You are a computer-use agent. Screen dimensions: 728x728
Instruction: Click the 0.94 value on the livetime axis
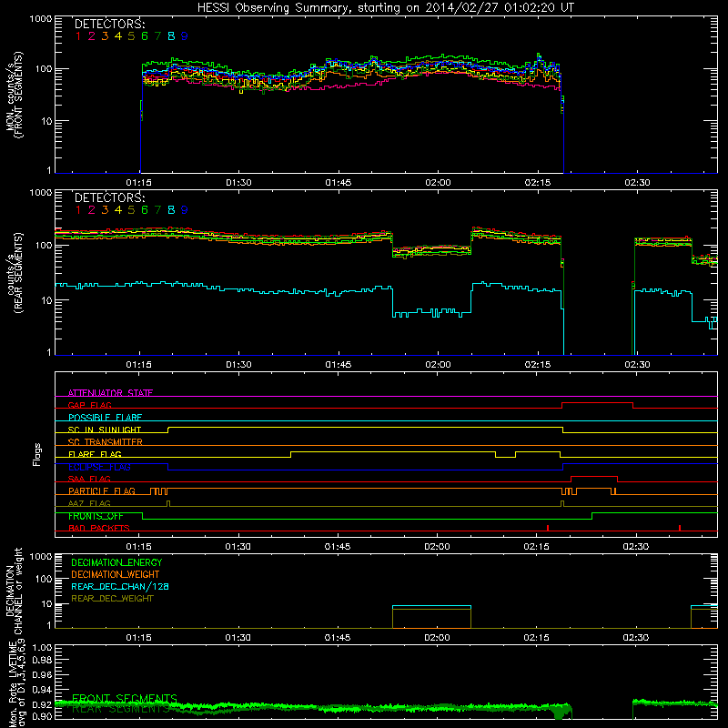[x=42, y=690]
